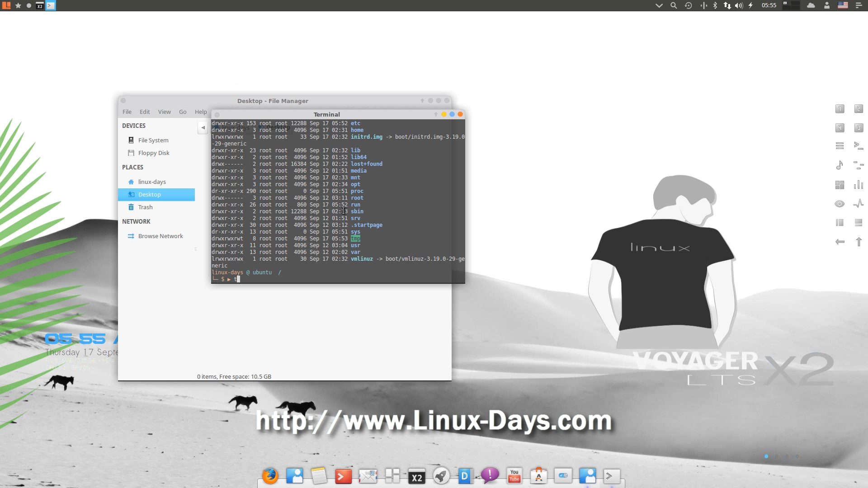Click the three-lines list icon in side panel

click(840, 146)
